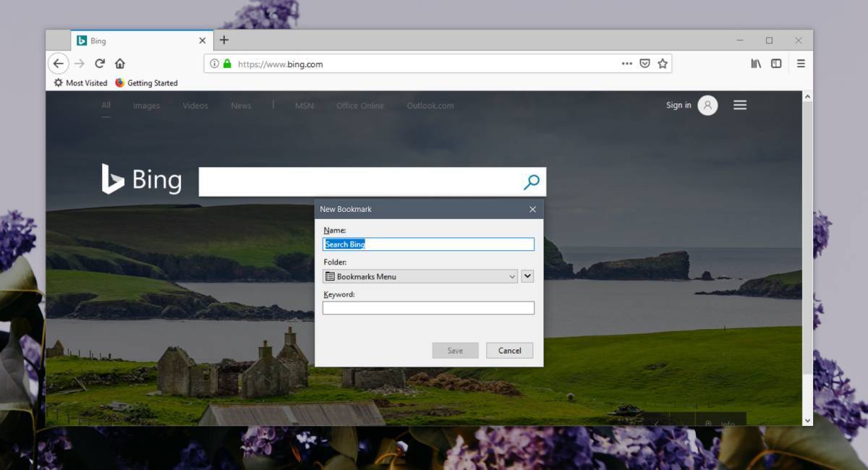Switch to the Bing browser tab
The width and height of the screenshot is (868, 470).
point(130,40)
